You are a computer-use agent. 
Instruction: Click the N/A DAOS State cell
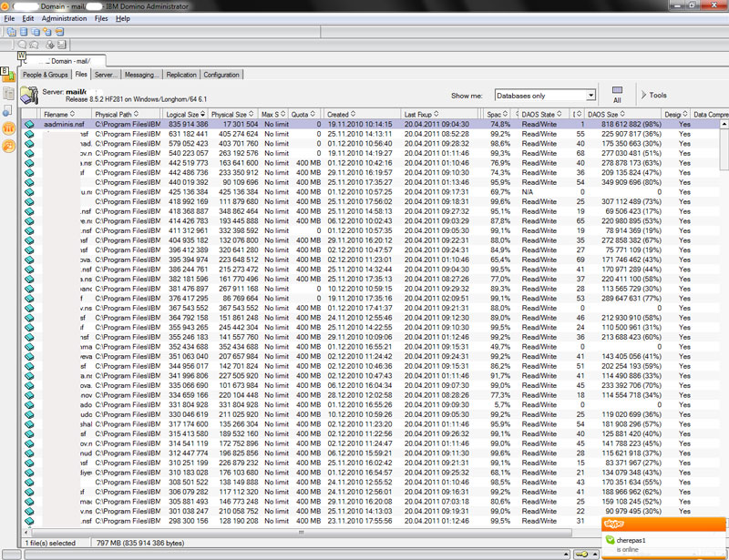point(528,192)
